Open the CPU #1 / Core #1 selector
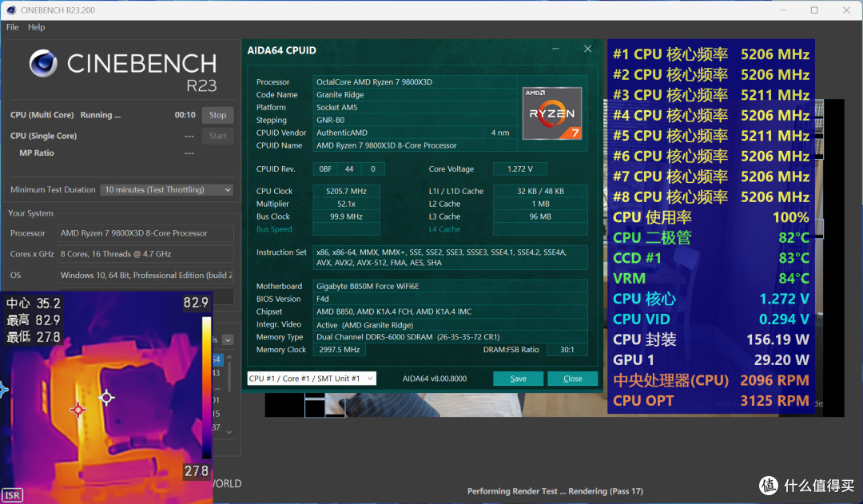Screen dimensions: 863x504 point(312,379)
